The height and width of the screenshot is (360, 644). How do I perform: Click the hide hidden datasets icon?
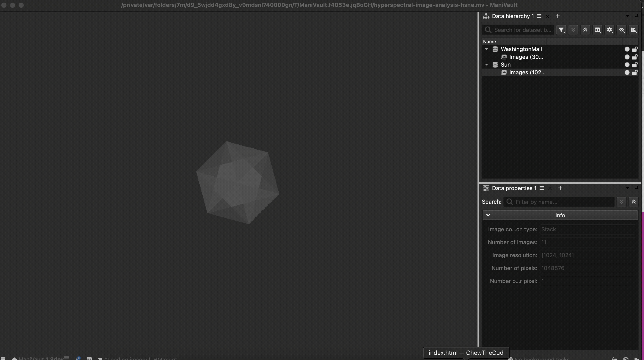(x=622, y=30)
